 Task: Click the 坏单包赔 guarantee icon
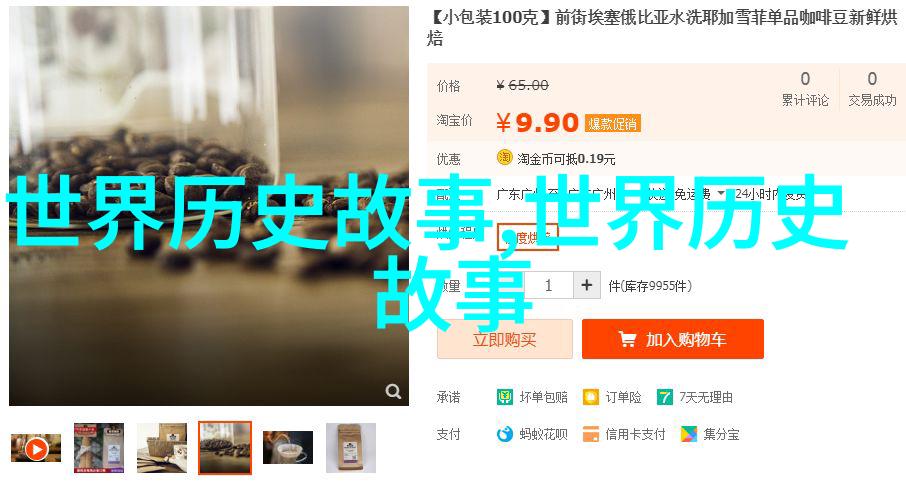click(x=504, y=397)
